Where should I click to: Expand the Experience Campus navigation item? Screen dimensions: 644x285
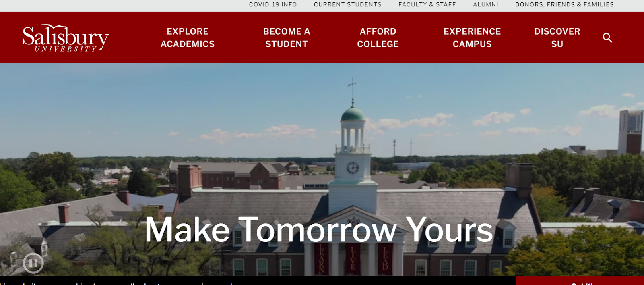tap(472, 37)
